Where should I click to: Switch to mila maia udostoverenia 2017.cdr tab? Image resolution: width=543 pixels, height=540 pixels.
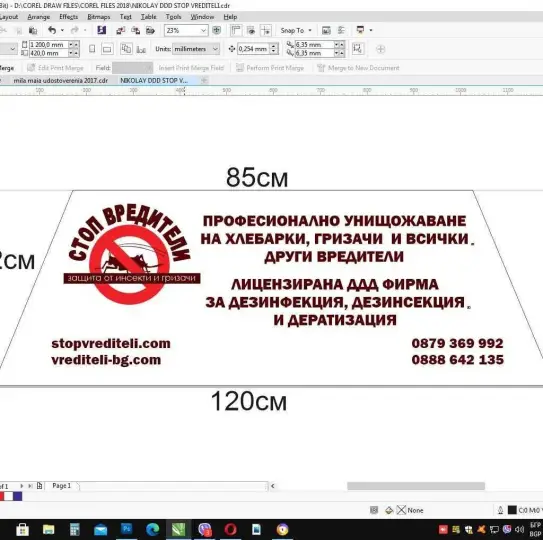point(61,80)
